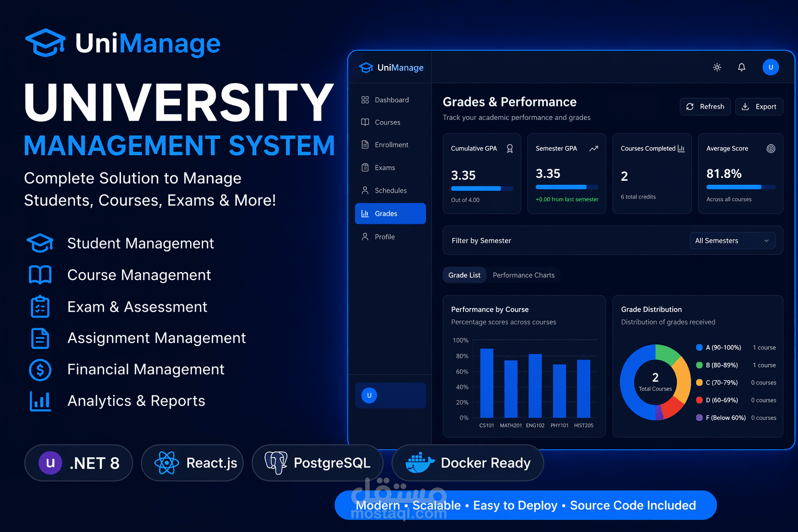Click the Cumulative GPA progress bar
This screenshot has height=532, width=798.
(482, 189)
